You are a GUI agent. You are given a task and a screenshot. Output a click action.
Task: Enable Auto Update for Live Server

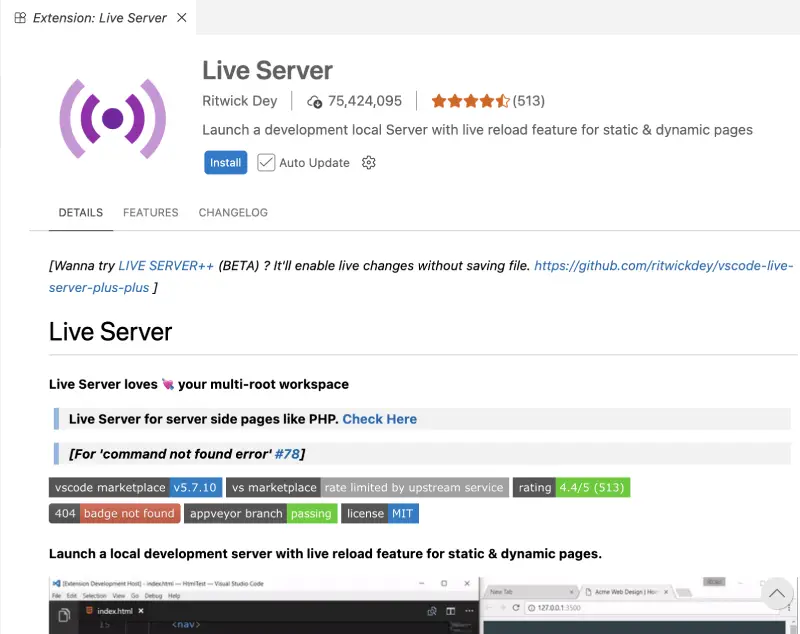coord(266,162)
